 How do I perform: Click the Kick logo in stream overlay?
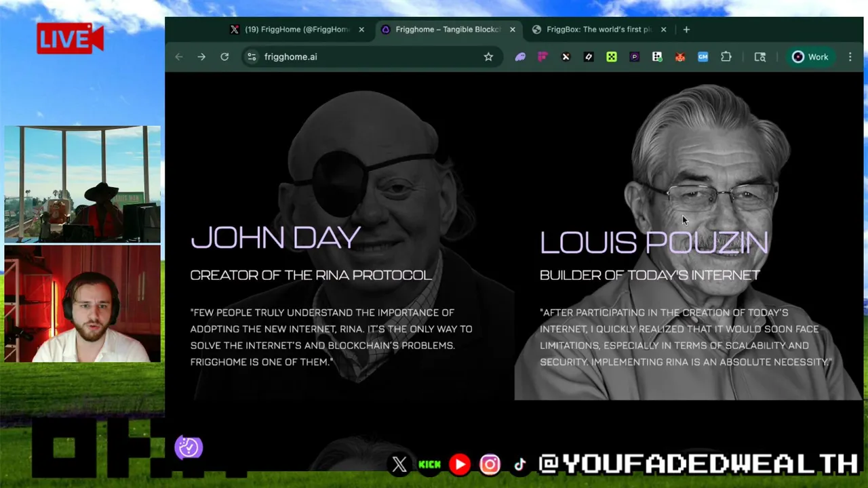pos(429,464)
